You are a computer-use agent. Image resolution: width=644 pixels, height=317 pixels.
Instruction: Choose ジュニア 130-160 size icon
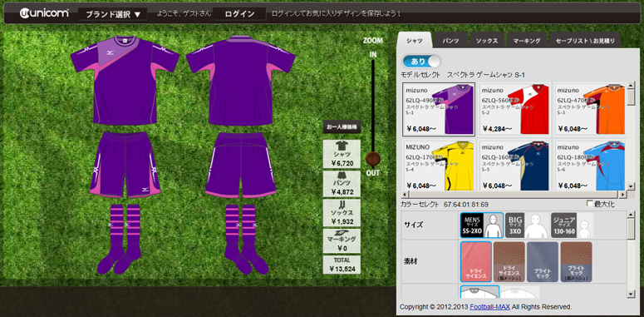tap(573, 225)
